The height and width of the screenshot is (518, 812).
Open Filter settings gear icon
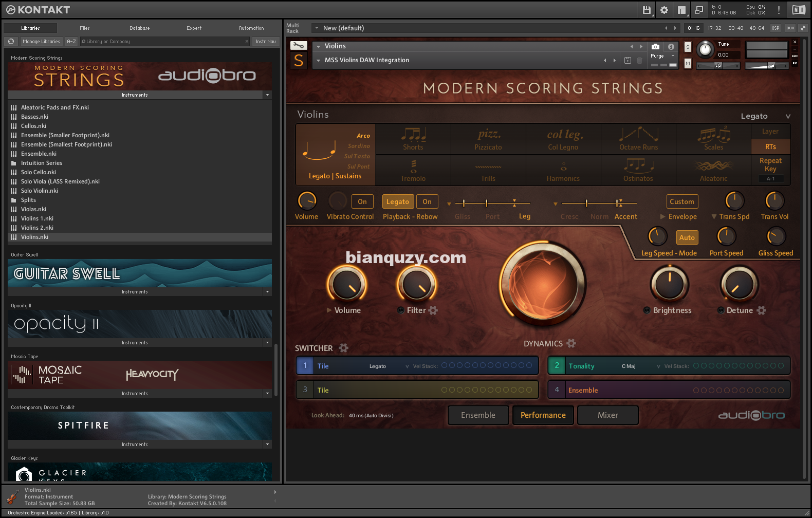point(433,310)
